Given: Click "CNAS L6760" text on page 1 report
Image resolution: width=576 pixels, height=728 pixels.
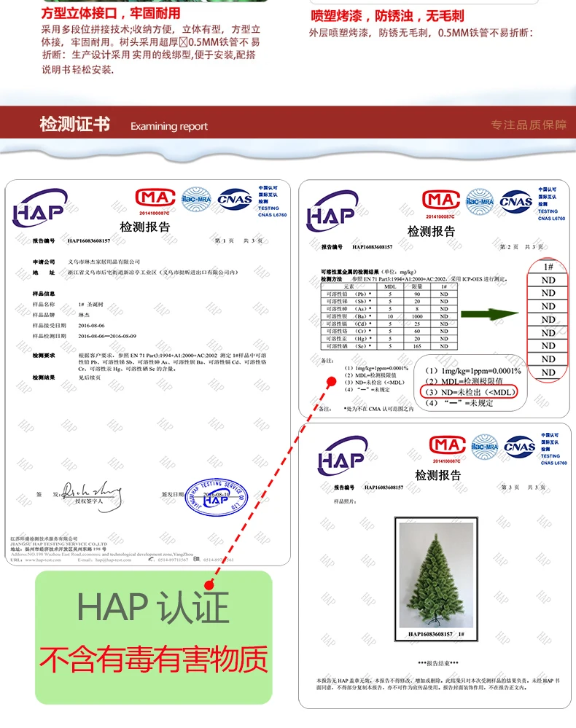Looking at the screenshot, I should [x=272, y=215].
